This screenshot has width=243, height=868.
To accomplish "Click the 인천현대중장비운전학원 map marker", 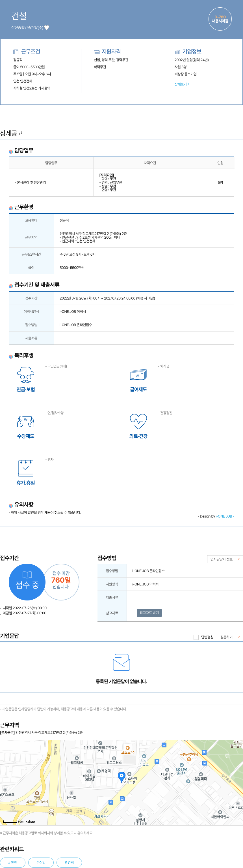I will click(100, 743).
